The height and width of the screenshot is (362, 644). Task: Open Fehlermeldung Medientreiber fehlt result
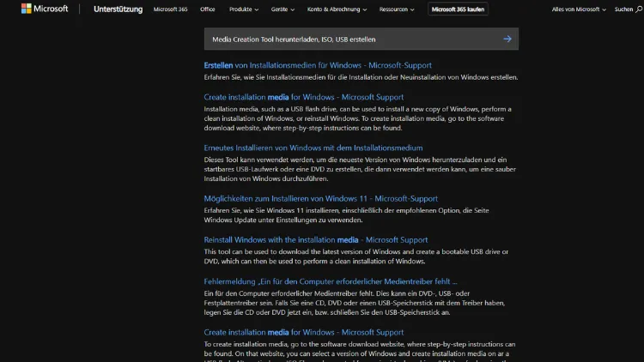click(331, 281)
